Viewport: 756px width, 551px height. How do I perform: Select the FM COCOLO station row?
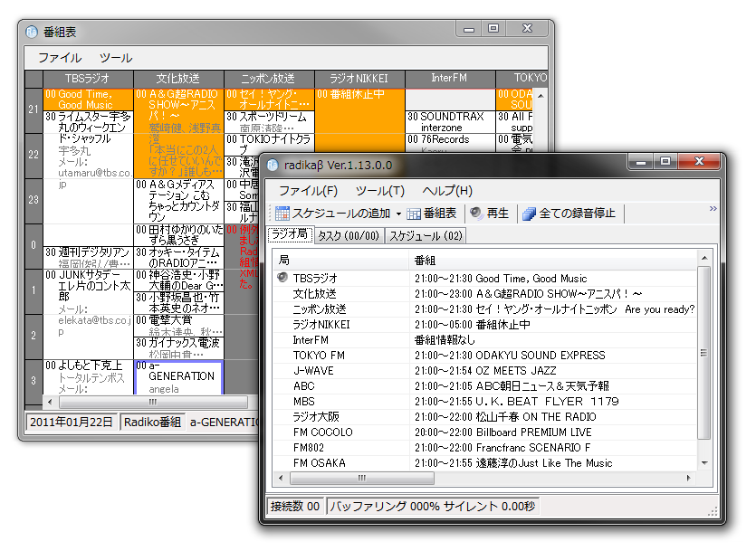tap(485, 432)
